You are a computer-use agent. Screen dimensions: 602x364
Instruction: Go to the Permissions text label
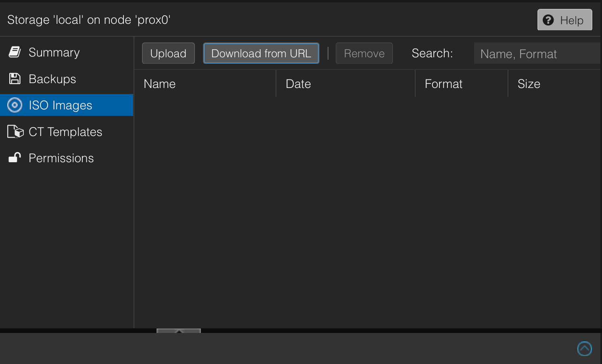61,158
